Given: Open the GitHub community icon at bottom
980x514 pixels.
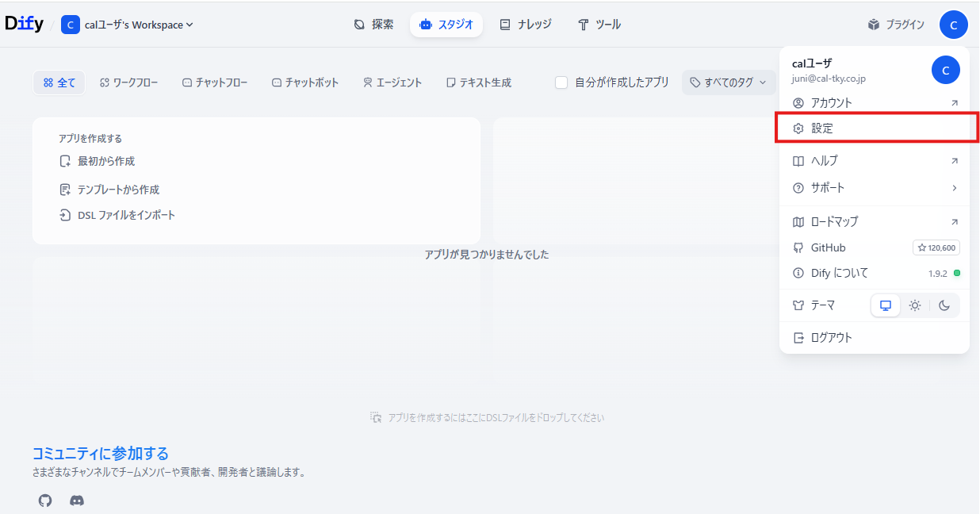Looking at the screenshot, I should [x=44, y=501].
